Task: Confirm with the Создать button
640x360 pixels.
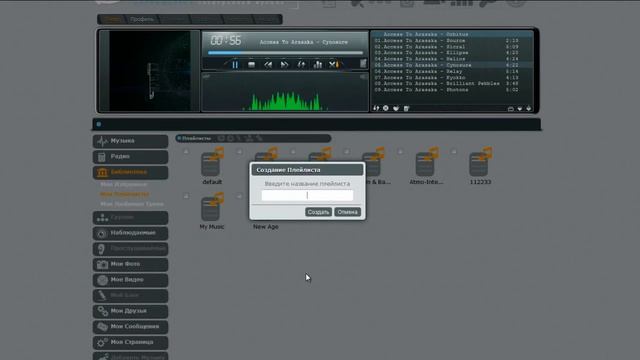Action: (318, 212)
